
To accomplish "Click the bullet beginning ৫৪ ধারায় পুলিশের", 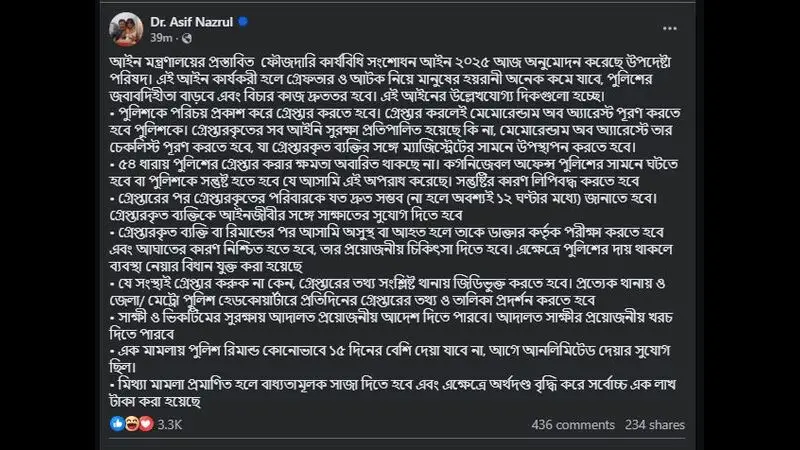I will click(x=394, y=172).
